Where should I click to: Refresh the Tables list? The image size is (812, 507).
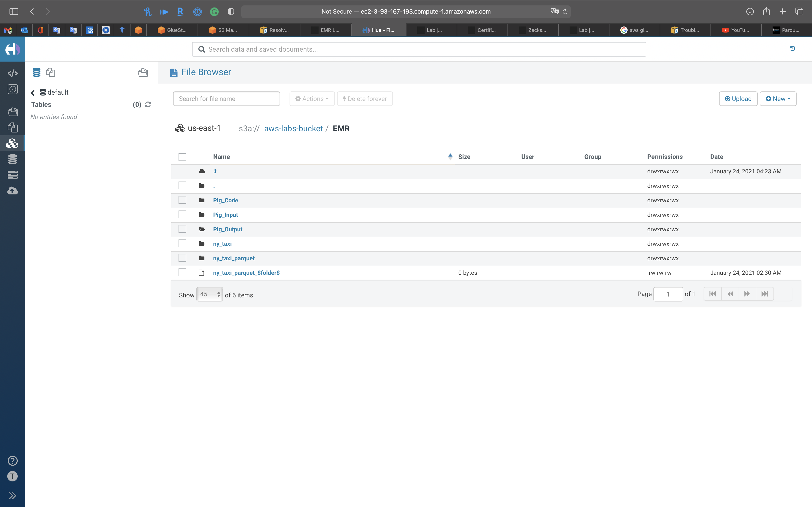(148, 105)
